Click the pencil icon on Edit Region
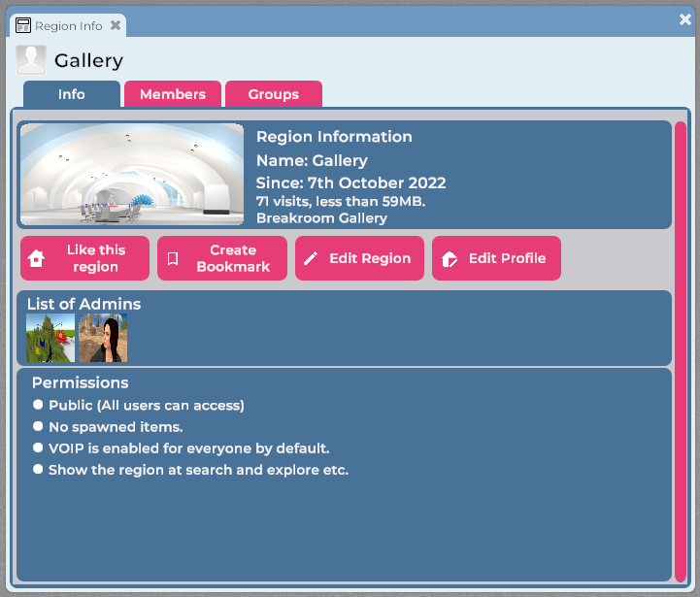This screenshot has height=597, width=700. [311, 258]
